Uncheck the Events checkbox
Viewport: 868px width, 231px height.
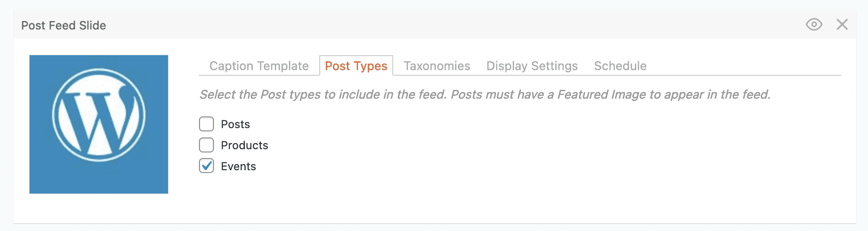tap(206, 166)
